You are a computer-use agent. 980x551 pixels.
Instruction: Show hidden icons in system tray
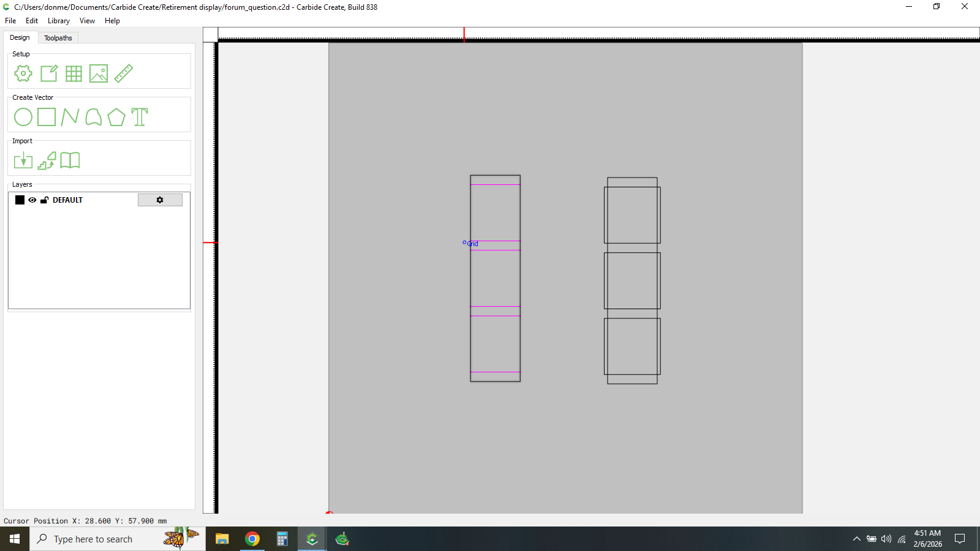point(857,539)
